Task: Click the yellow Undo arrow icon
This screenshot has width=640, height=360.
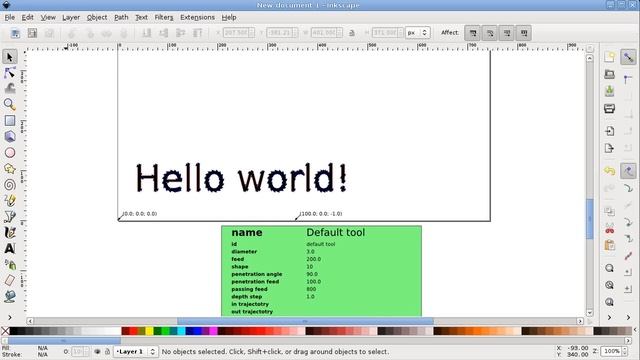Action: click(609, 171)
